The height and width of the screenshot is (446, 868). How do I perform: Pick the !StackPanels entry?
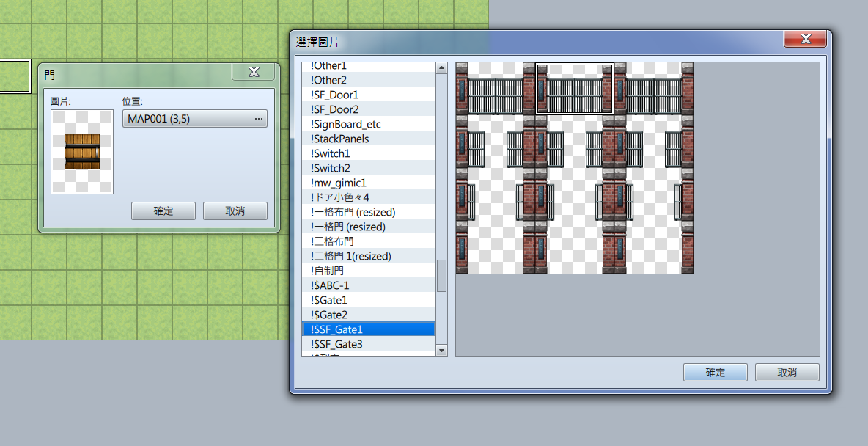(x=369, y=139)
